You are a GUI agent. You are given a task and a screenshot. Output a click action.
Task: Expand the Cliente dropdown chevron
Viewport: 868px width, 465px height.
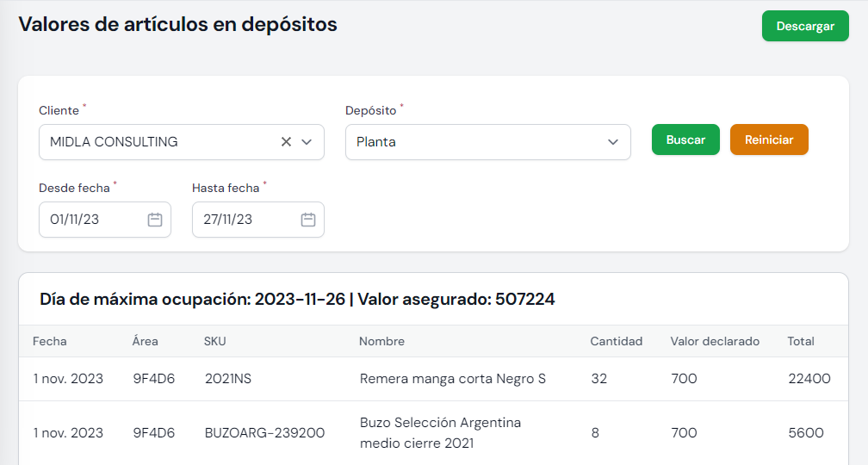click(307, 142)
